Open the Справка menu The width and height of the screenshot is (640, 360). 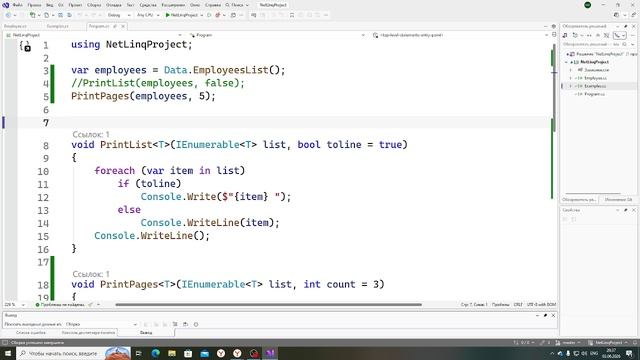pyautogui.click(x=213, y=5)
